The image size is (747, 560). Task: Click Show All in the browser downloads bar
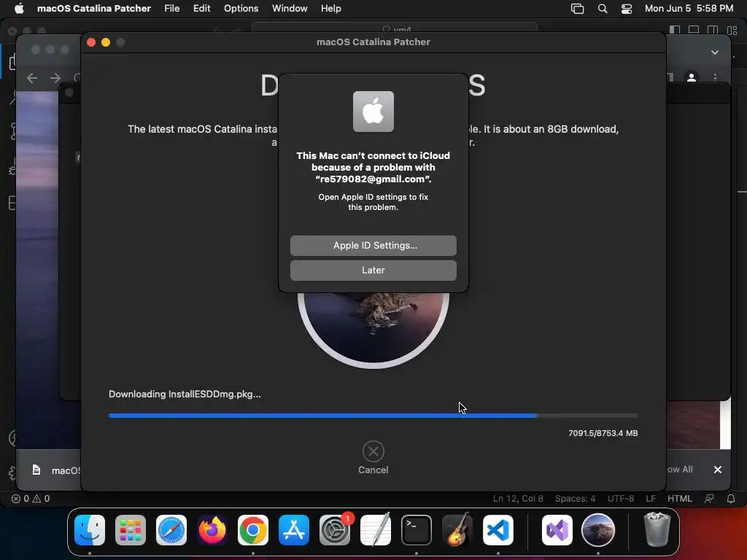680,470
